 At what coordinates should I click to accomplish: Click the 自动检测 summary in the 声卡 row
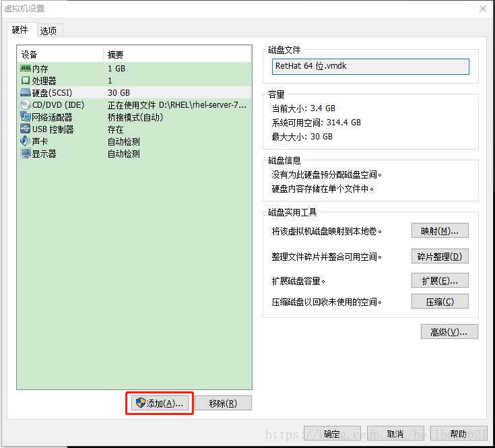pyautogui.click(x=124, y=141)
